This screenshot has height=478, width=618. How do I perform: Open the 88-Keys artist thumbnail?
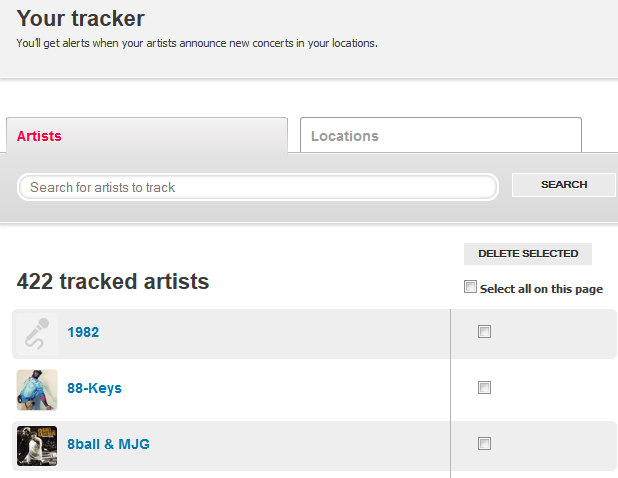point(37,390)
